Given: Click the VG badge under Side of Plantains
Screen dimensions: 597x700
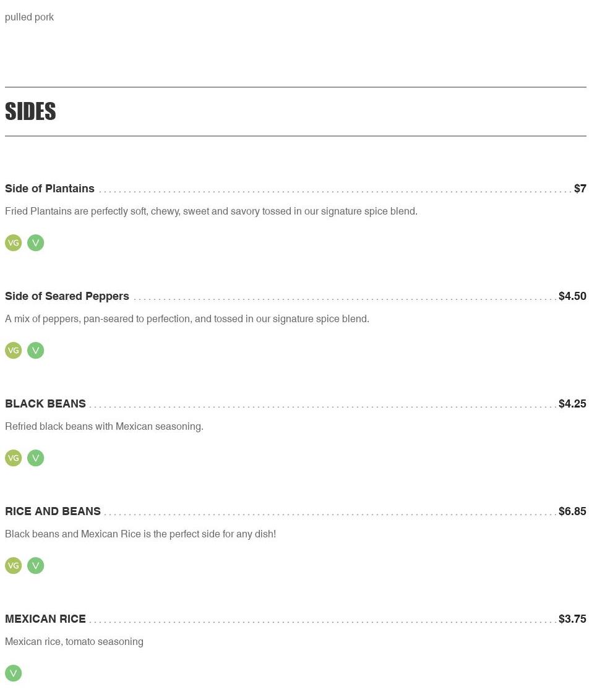Looking at the screenshot, I should 13,243.
